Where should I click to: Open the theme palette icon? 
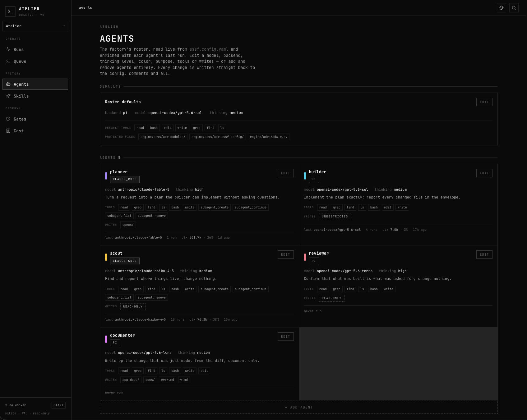tap(502, 8)
